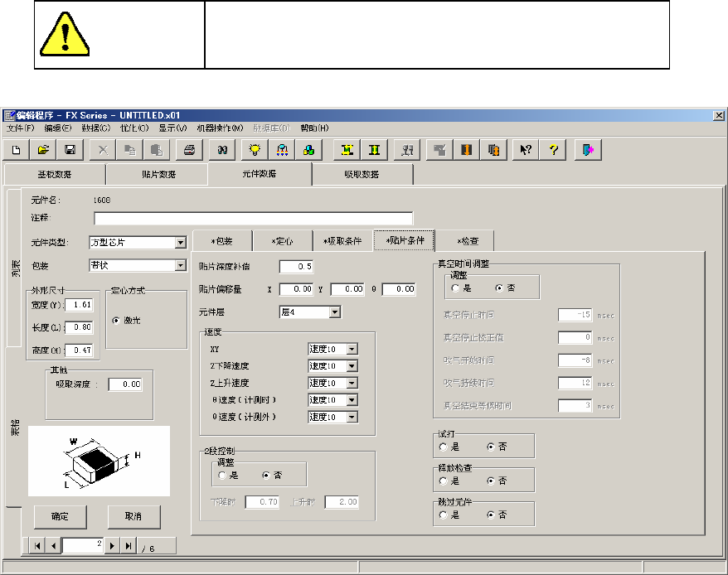728x575 pixels.
Task: Switch to the 贴片数据 tab
Action: 157,174
